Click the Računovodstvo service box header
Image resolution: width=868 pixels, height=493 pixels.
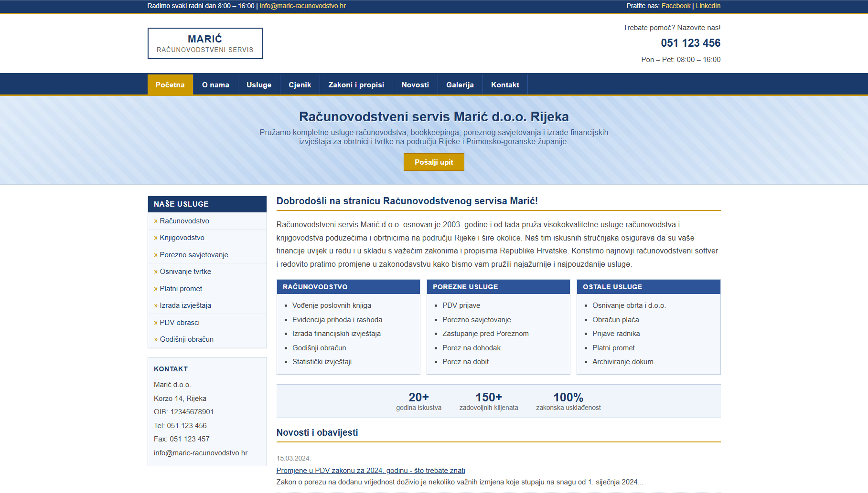[x=348, y=287]
